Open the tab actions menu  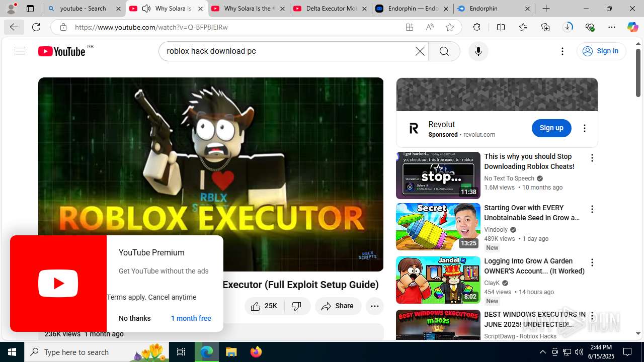click(x=30, y=9)
